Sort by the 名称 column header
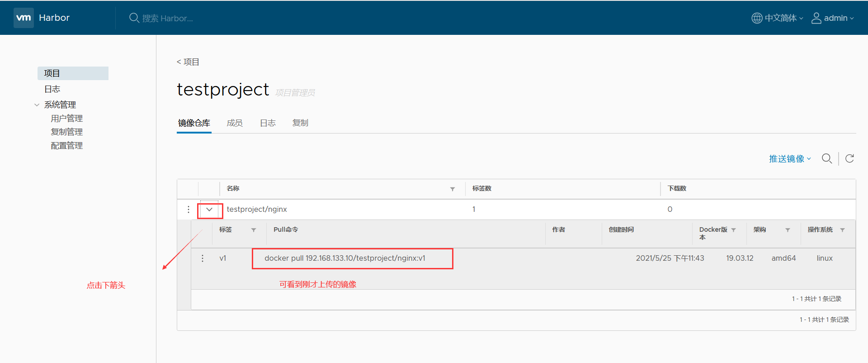868x363 pixels. pos(233,188)
